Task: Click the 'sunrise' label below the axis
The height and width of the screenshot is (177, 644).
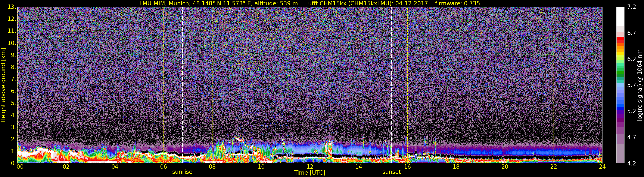Action: [x=182, y=172]
